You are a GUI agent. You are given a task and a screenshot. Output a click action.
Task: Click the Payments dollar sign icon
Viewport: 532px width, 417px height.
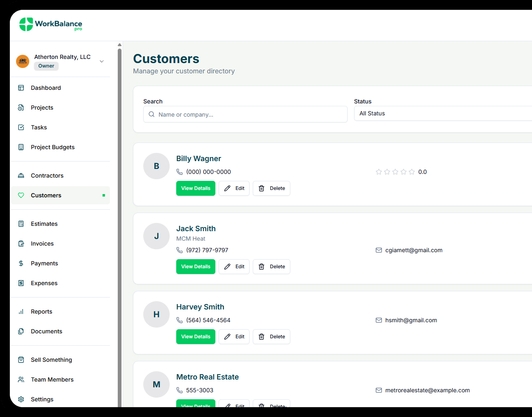click(x=21, y=263)
